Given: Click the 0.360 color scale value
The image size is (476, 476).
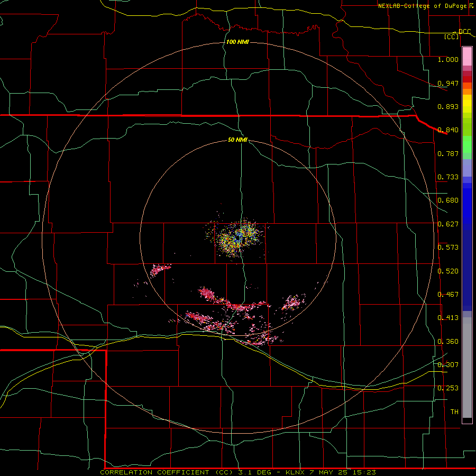Looking at the screenshot, I should [x=448, y=342].
